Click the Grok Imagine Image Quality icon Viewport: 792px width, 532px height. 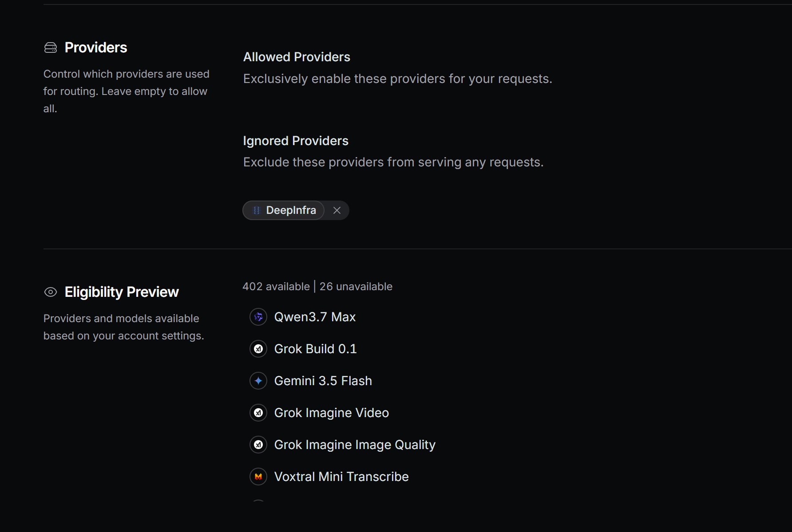tap(258, 445)
